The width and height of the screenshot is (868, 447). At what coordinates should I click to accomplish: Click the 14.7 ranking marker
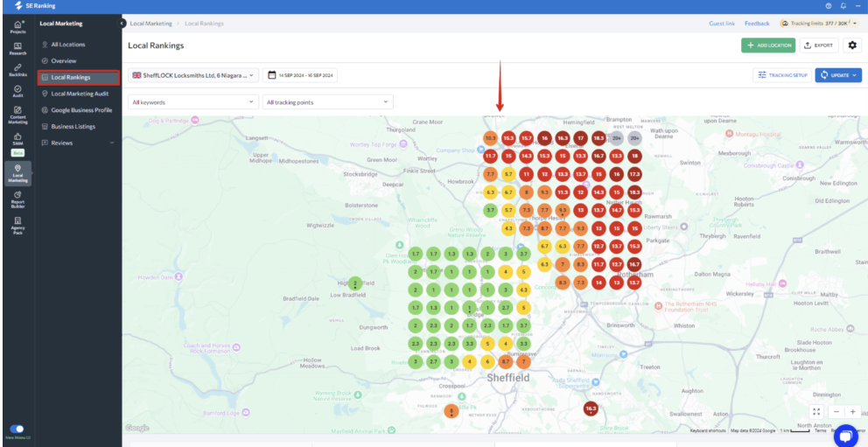click(x=617, y=210)
